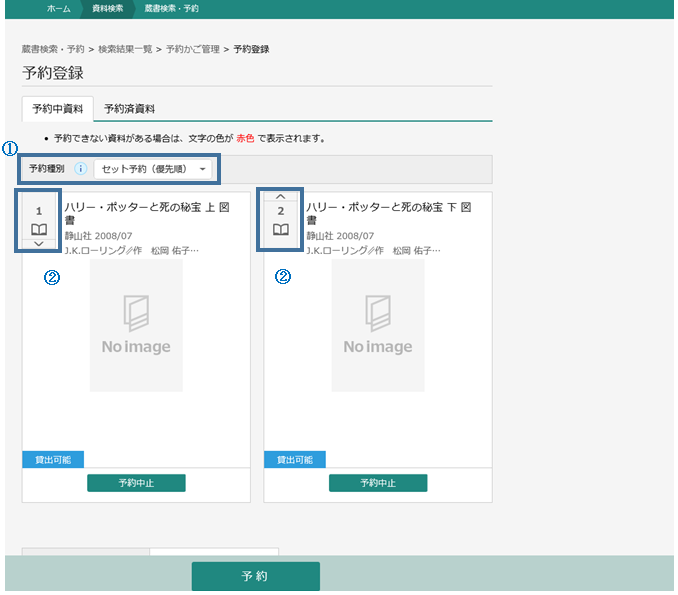Click the 予約種別 label
The height and width of the screenshot is (595, 678).
(47, 168)
